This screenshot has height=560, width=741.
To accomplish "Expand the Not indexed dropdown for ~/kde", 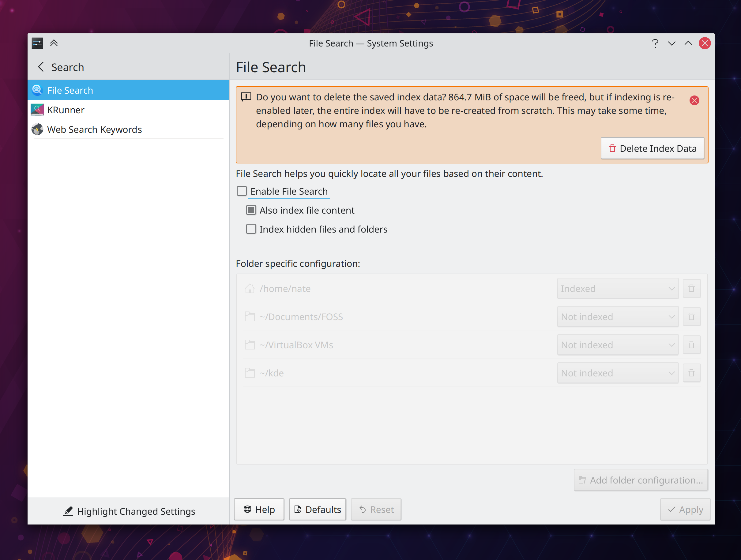I will [617, 373].
